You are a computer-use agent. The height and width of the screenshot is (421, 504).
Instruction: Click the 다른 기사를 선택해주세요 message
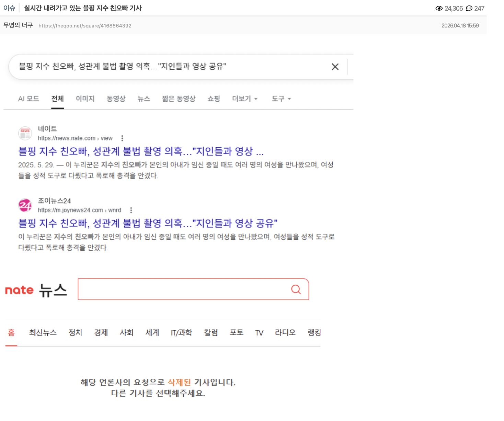click(158, 393)
